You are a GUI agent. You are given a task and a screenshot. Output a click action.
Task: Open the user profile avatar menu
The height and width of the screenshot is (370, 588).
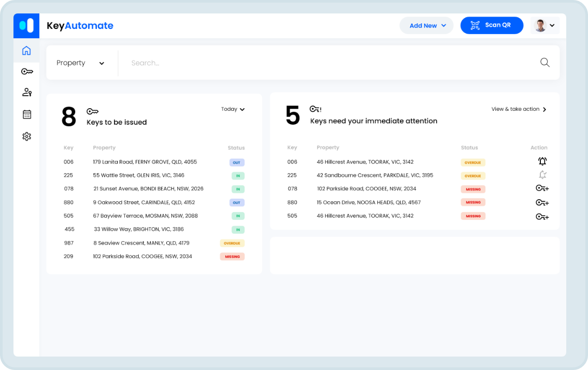click(x=545, y=25)
